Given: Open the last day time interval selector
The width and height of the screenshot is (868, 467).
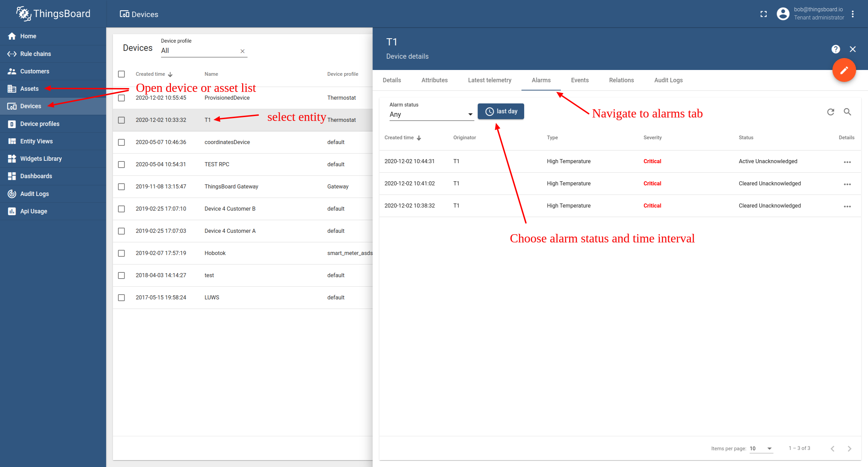Looking at the screenshot, I should tap(501, 112).
